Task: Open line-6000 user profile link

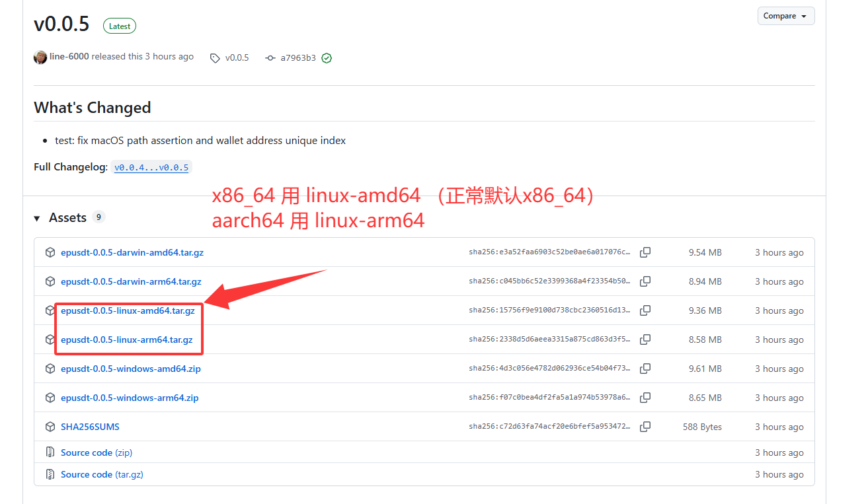Action: tap(69, 57)
